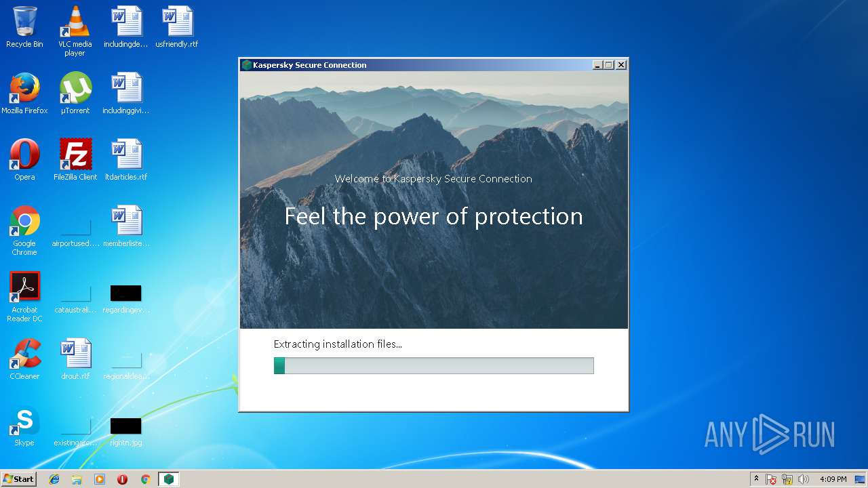Launch FileZilla Client shortcut

(75, 160)
